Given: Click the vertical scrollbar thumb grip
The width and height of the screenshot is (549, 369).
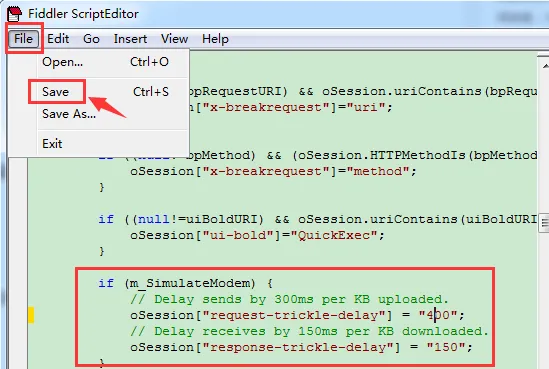Looking at the screenshot, I should pyautogui.click(x=544, y=223).
